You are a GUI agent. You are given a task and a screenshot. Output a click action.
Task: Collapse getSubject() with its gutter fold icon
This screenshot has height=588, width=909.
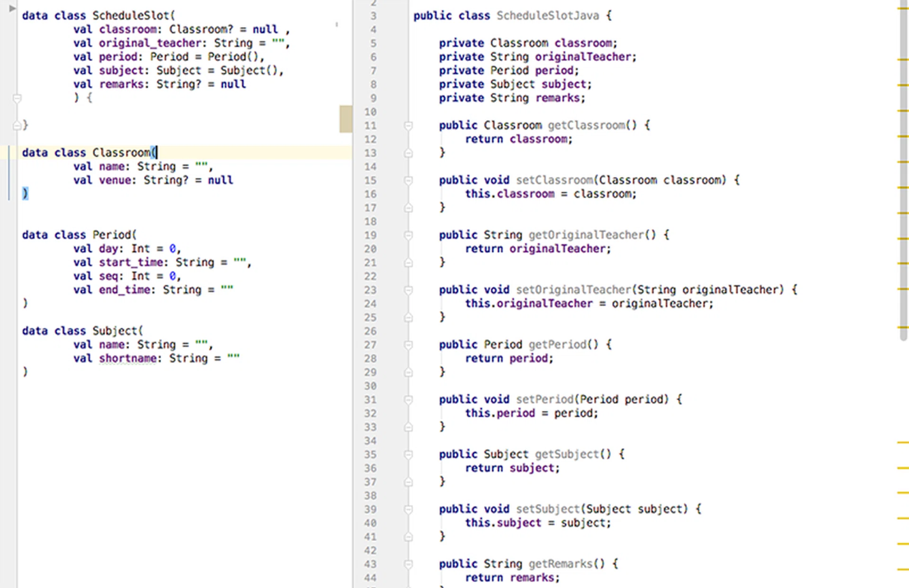408,455
